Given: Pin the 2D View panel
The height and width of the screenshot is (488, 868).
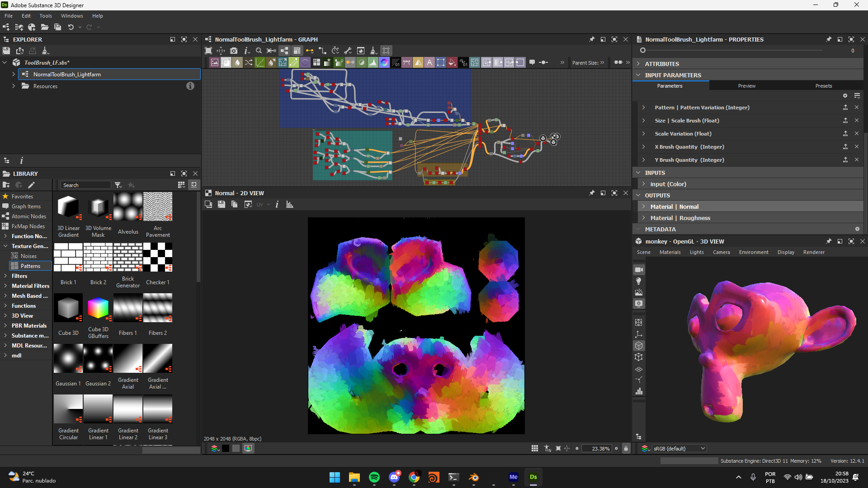Looking at the screenshot, I should point(592,193).
